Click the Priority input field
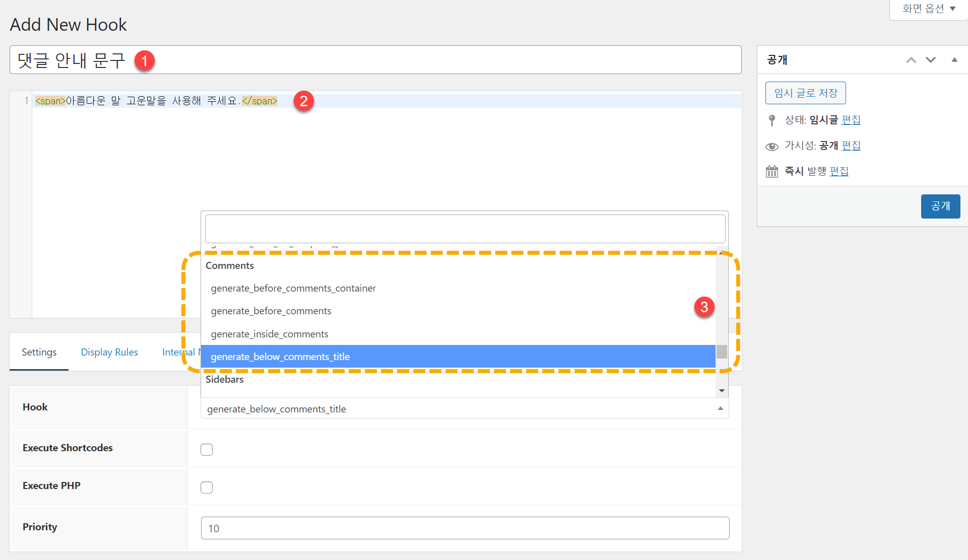Viewport: 968px width, 560px height. coord(465,528)
